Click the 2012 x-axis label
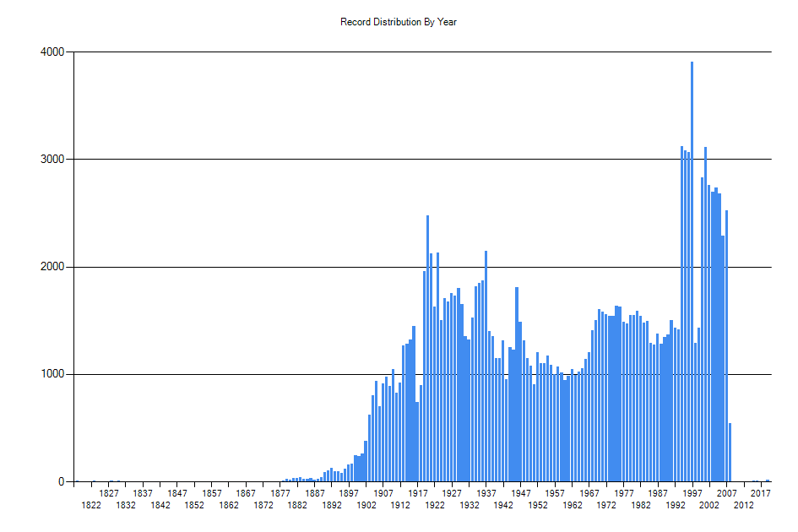The image size is (798, 532). [x=744, y=505]
